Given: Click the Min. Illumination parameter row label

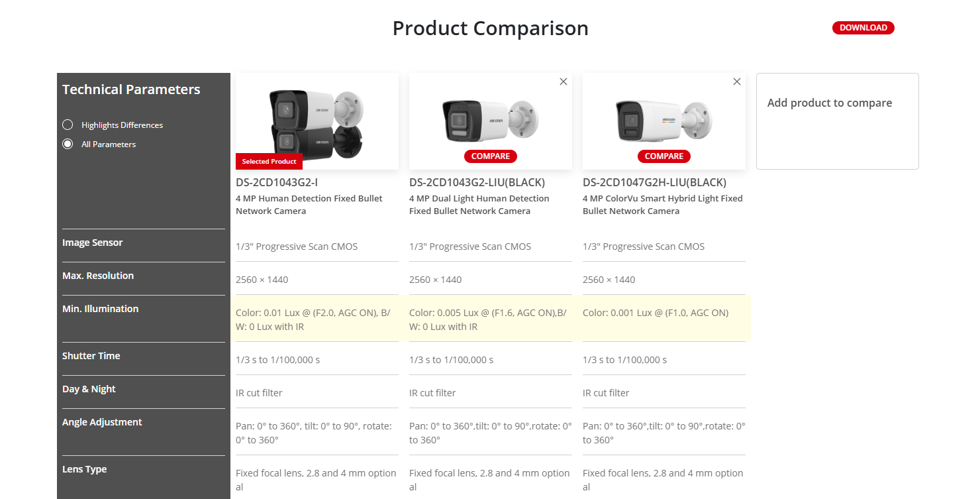Looking at the screenshot, I should [101, 309].
